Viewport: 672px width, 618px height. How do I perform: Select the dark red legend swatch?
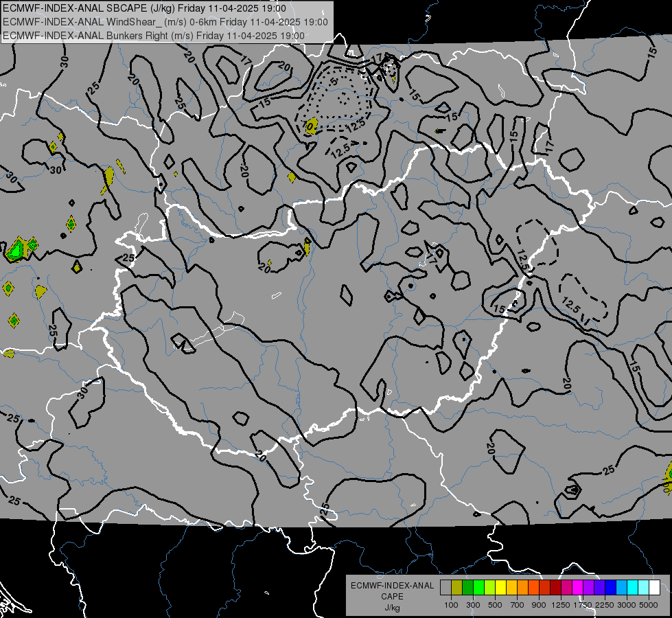pyautogui.click(x=555, y=587)
